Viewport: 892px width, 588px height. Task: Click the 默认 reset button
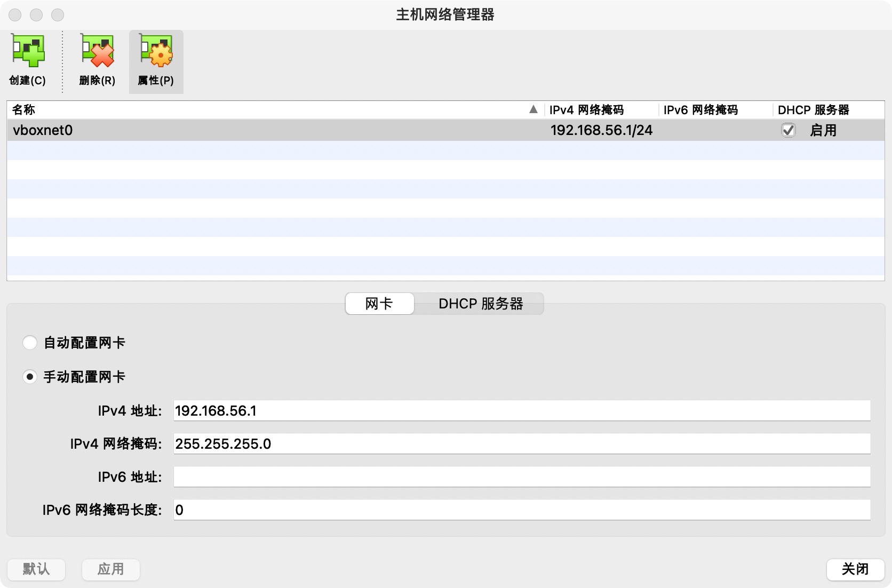coord(36,569)
